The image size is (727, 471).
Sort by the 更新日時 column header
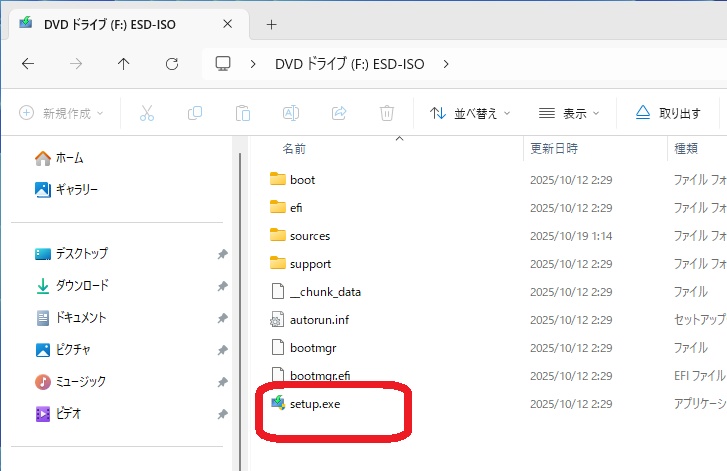[554, 149]
